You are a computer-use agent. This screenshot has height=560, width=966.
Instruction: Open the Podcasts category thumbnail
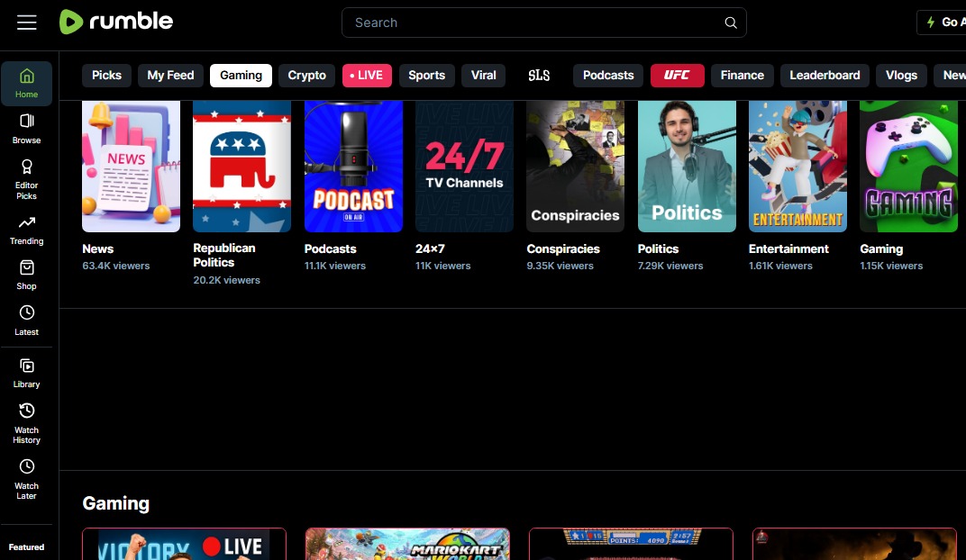(x=353, y=167)
